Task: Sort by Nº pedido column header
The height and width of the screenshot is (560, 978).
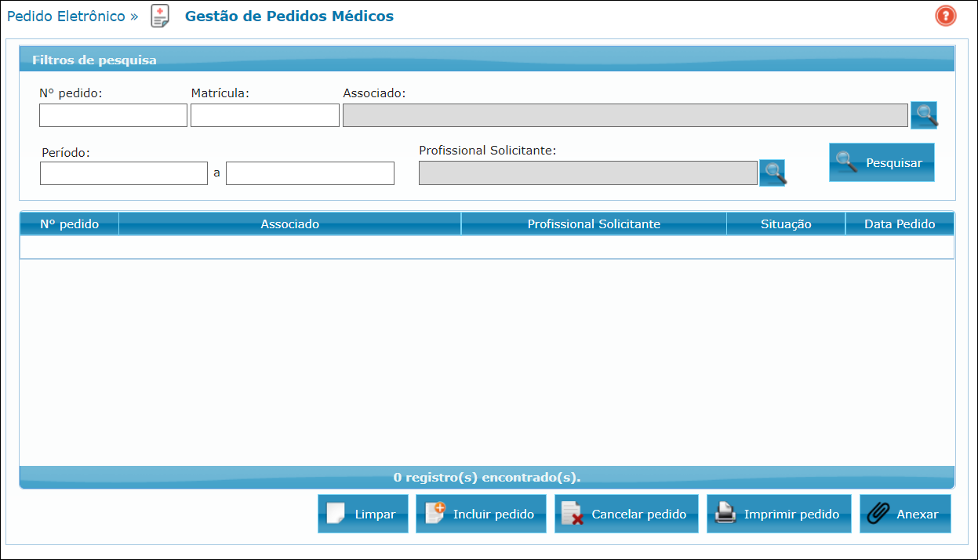Action: 69,224
